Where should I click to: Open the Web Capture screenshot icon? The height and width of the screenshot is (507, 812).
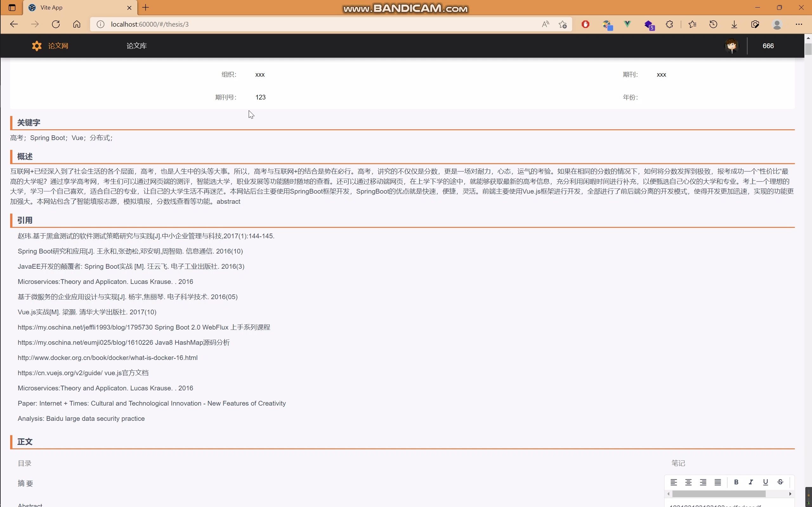coord(756,24)
